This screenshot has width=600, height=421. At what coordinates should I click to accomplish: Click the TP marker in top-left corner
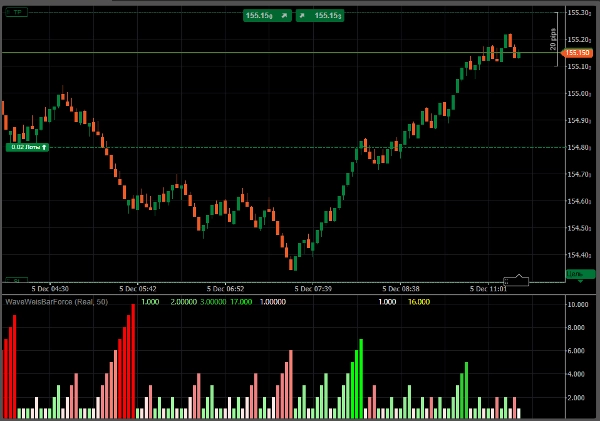coord(17,12)
